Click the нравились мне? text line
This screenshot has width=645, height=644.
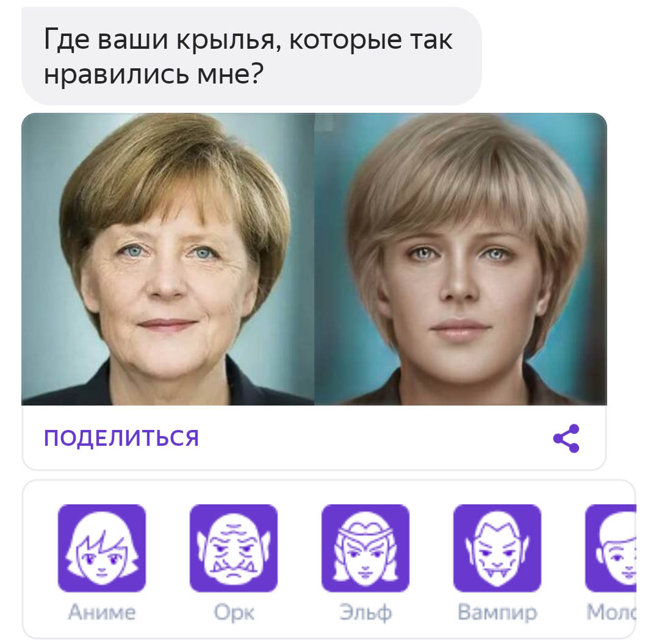point(153,74)
